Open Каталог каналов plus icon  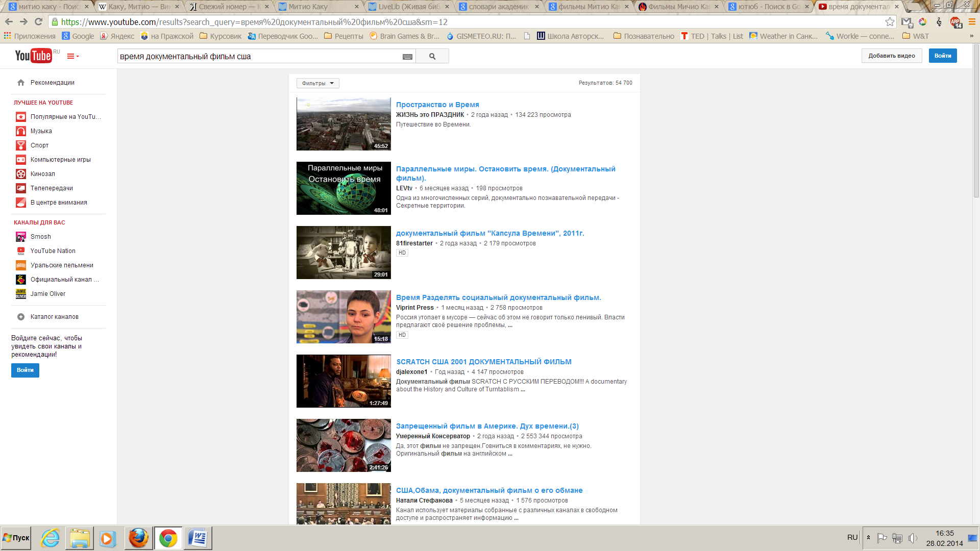point(21,317)
